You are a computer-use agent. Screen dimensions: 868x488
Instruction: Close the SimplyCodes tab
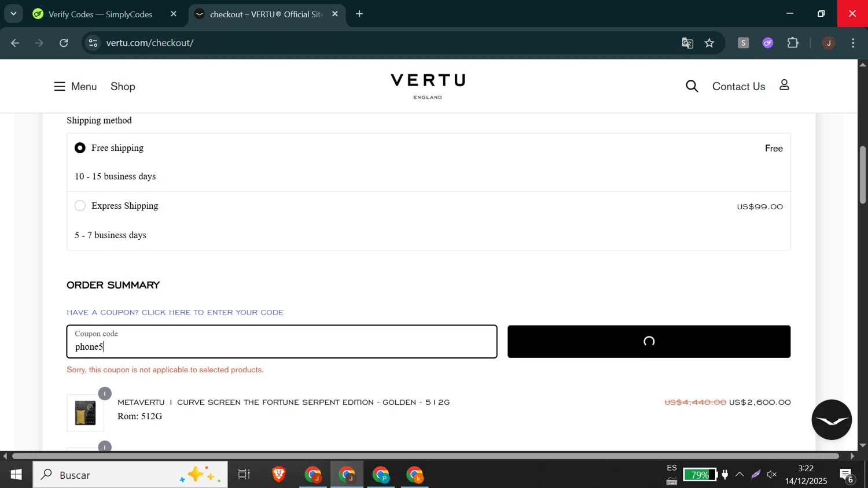[x=174, y=14]
